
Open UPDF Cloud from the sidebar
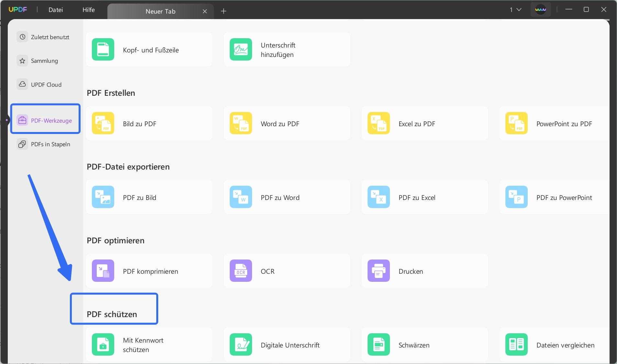point(46,84)
